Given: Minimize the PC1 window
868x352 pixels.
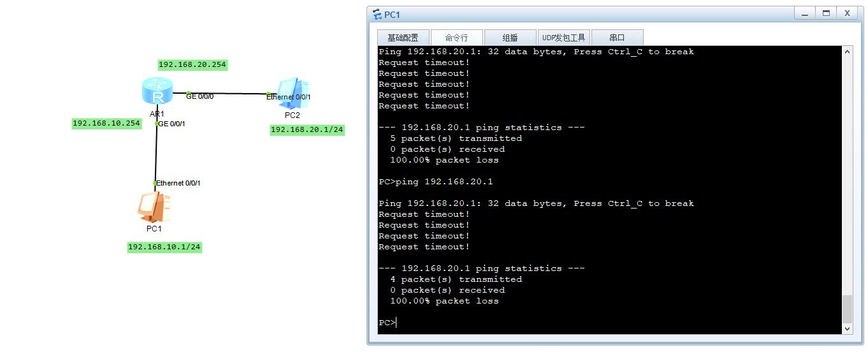Looking at the screenshot, I should click(805, 13).
